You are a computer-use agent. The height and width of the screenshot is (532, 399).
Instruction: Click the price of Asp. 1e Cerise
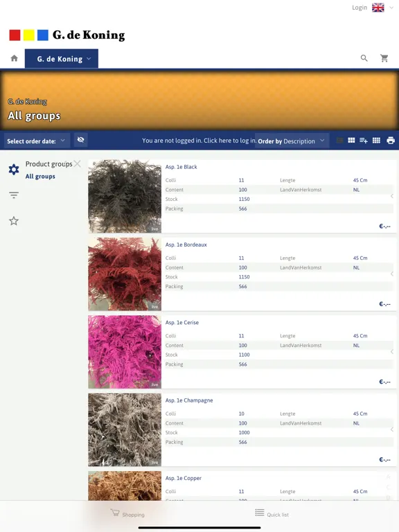[x=384, y=382]
